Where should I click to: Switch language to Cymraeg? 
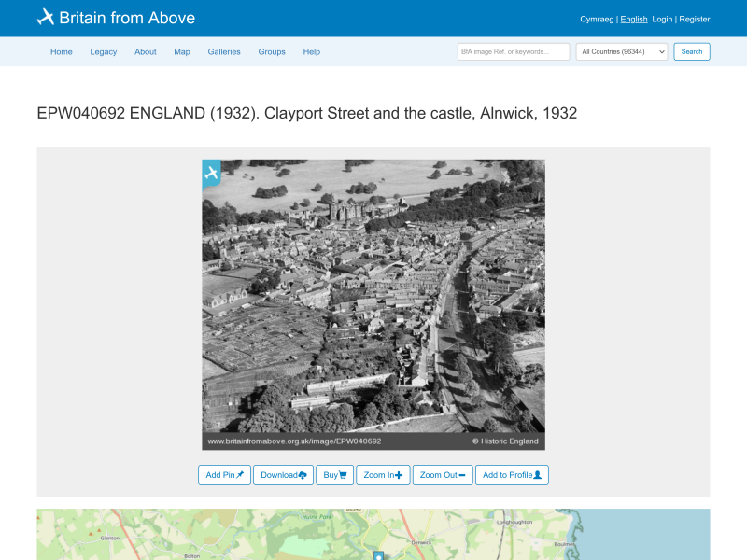click(596, 19)
